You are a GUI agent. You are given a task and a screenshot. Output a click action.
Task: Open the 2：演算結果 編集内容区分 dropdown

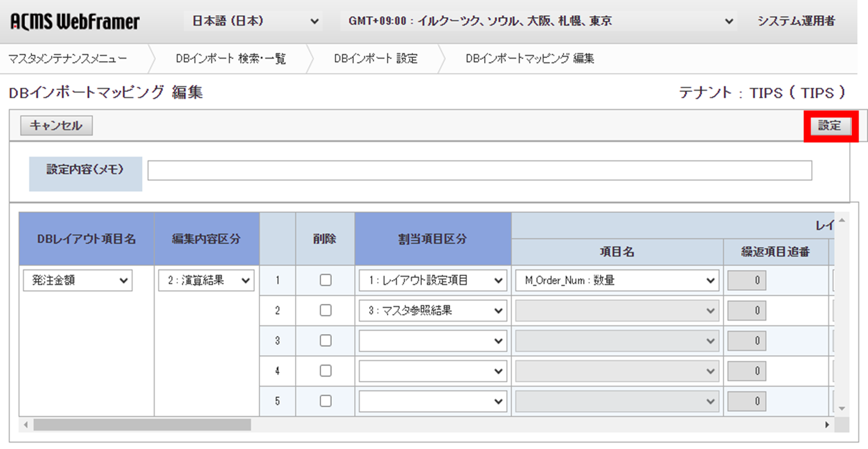[205, 280]
